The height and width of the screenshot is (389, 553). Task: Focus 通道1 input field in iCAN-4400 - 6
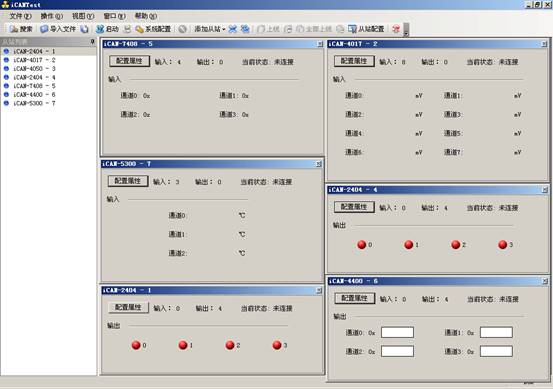tap(496, 332)
